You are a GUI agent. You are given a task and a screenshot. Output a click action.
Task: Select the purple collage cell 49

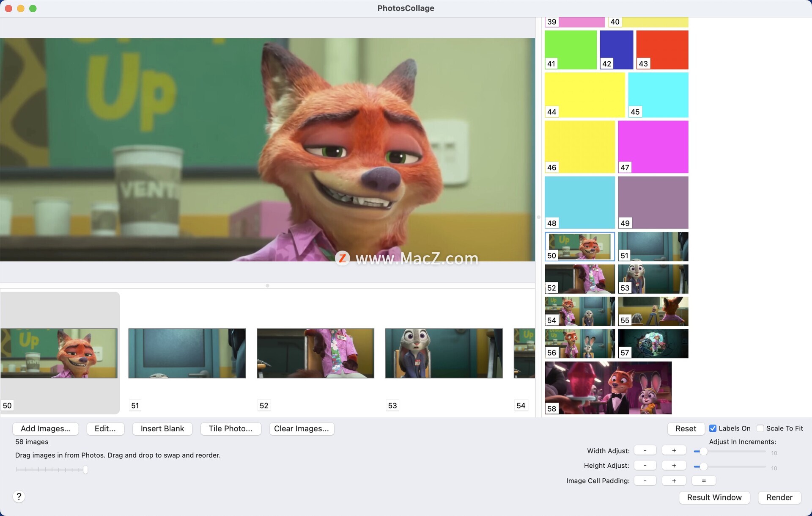653,202
